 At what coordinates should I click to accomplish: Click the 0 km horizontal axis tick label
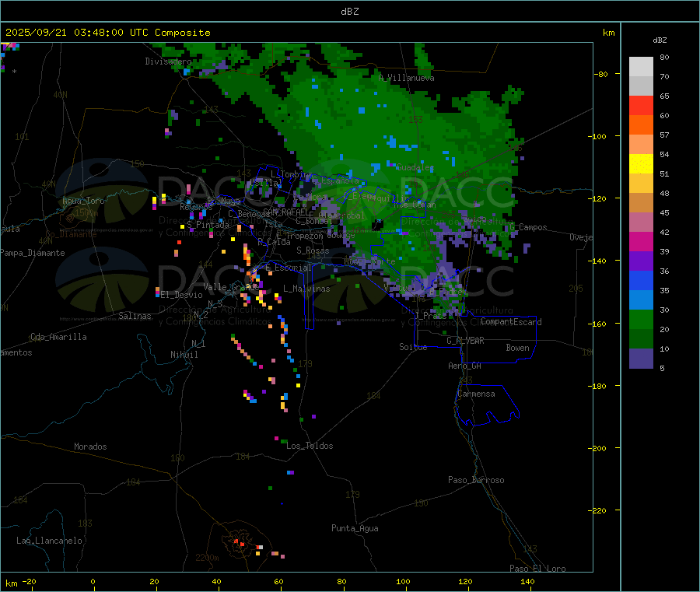[x=93, y=581]
